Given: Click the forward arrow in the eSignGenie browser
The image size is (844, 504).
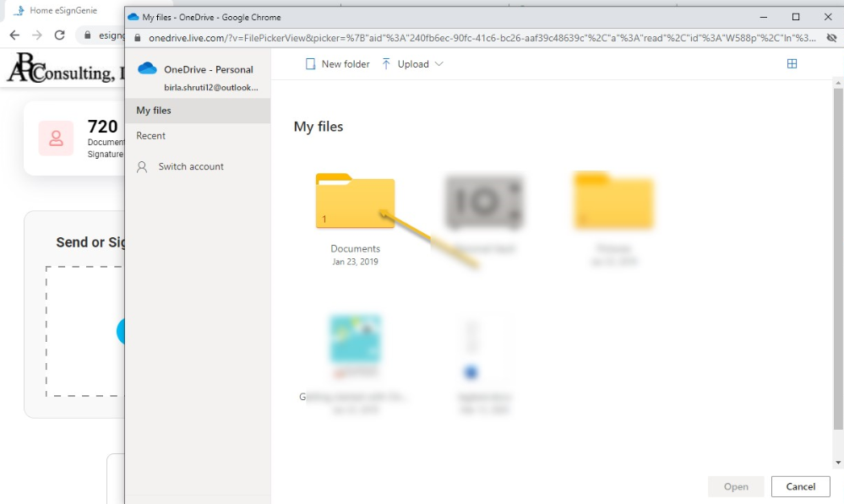Looking at the screenshot, I should click(37, 35).
